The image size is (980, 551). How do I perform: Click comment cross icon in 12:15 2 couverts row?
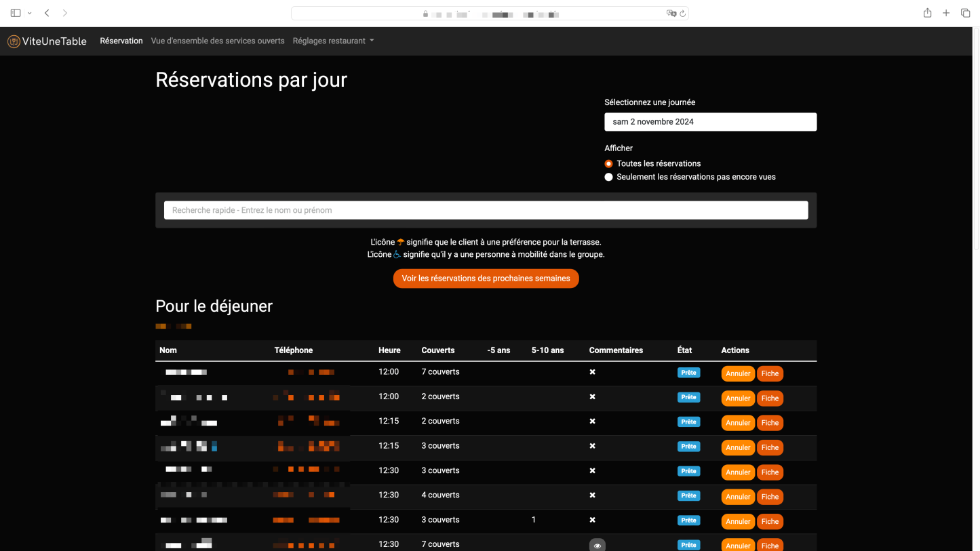tap(592, 421)
